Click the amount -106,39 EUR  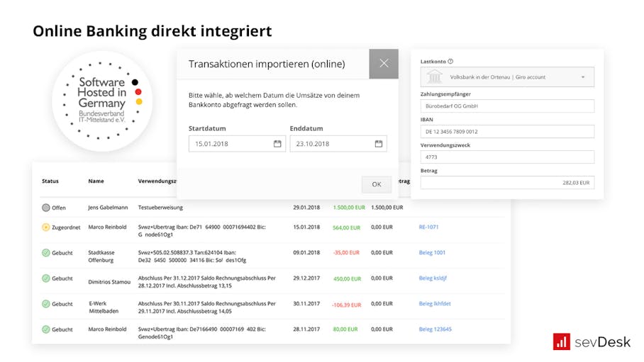(x=347, y=305)
